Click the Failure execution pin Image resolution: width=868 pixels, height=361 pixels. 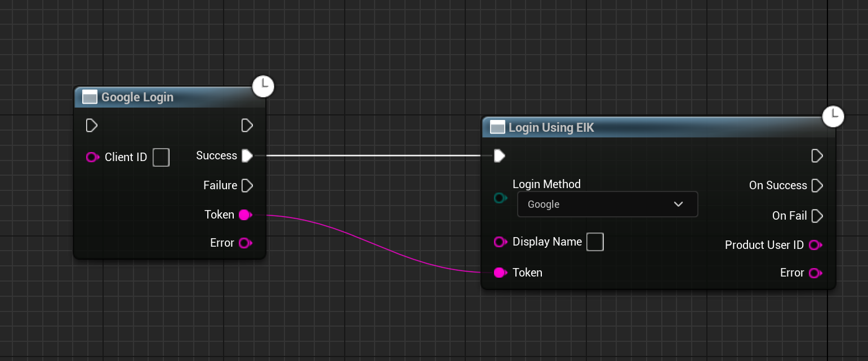coord(247,185)
